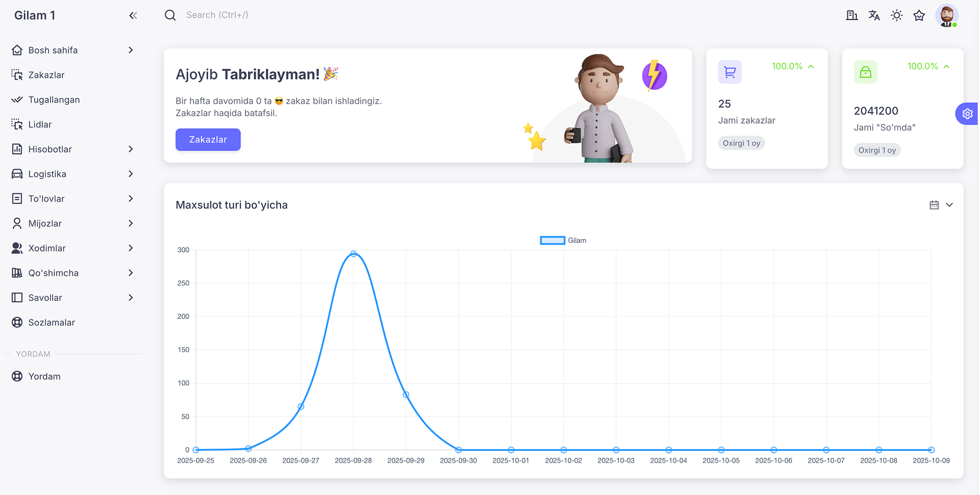Click the star favorites icon
The image size is (980, 495).
click(x=919, y=15)
